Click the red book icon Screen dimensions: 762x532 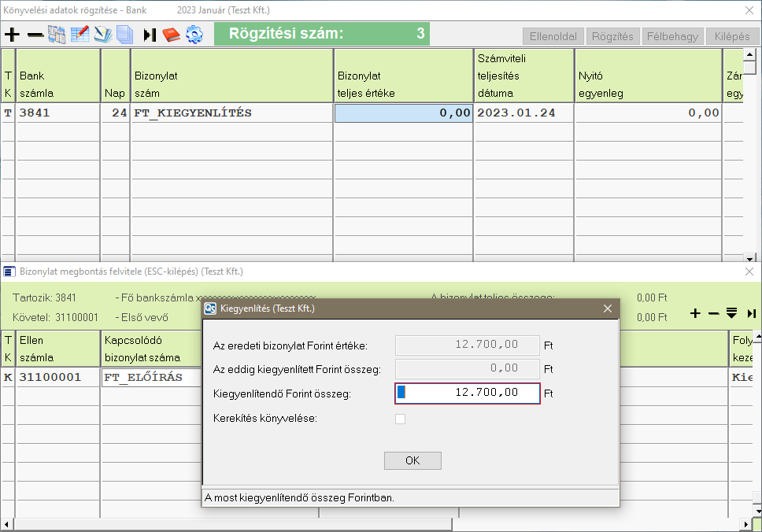(x=172, y=35)
